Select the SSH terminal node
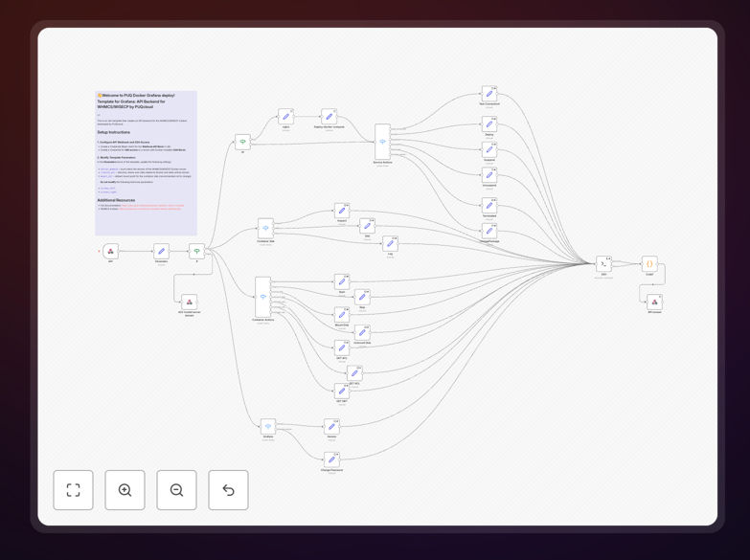This screenshot has height=560, width=750. (603, 264)
